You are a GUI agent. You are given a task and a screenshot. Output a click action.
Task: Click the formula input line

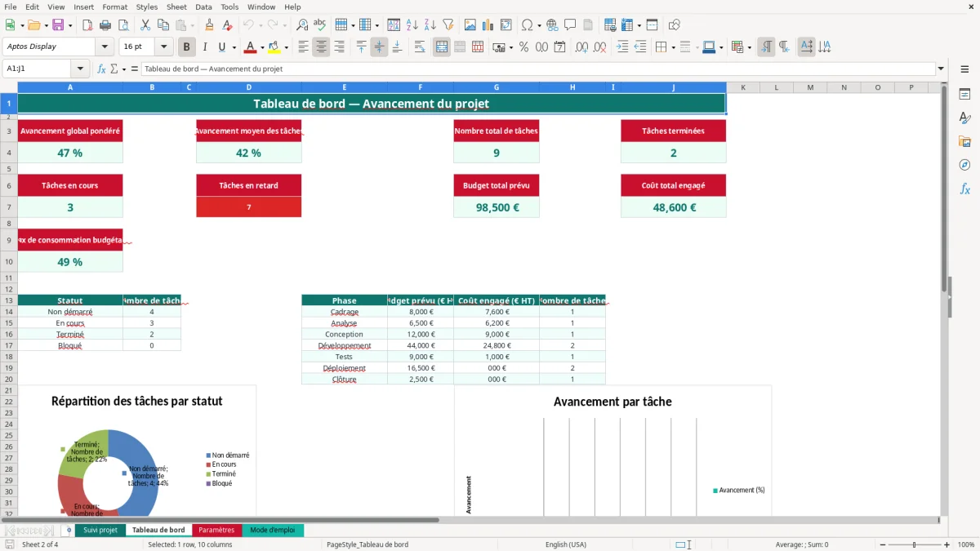pos(538,69)
